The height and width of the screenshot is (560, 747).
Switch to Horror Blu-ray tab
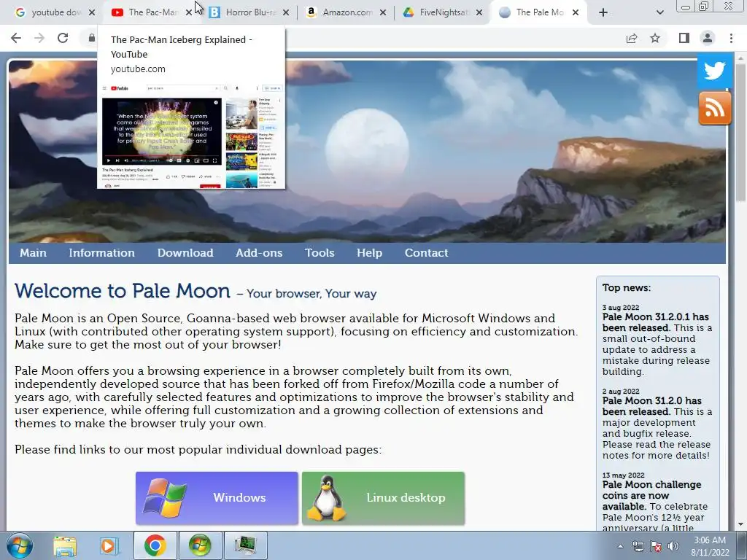[244, 12]
